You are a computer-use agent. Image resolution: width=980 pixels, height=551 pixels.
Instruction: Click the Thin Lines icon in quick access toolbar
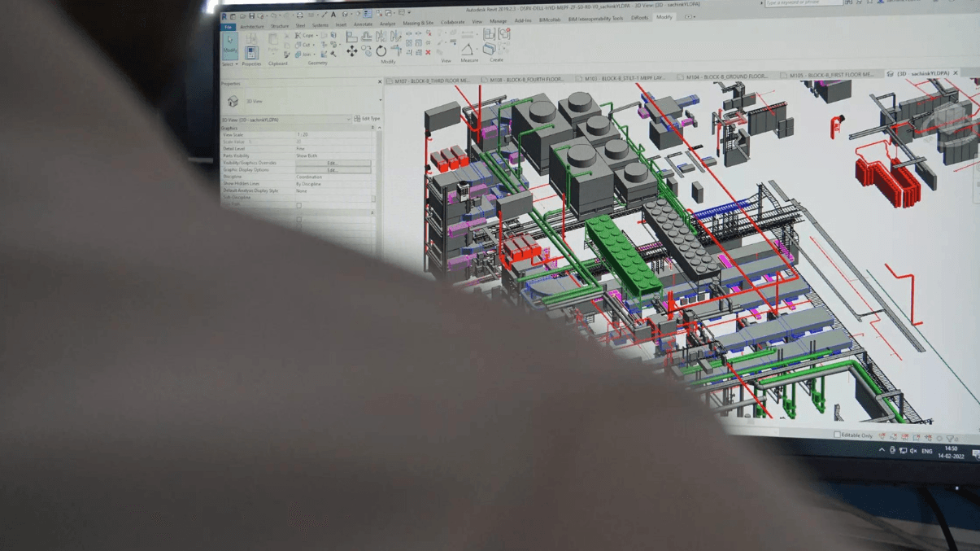pos(368,14)
